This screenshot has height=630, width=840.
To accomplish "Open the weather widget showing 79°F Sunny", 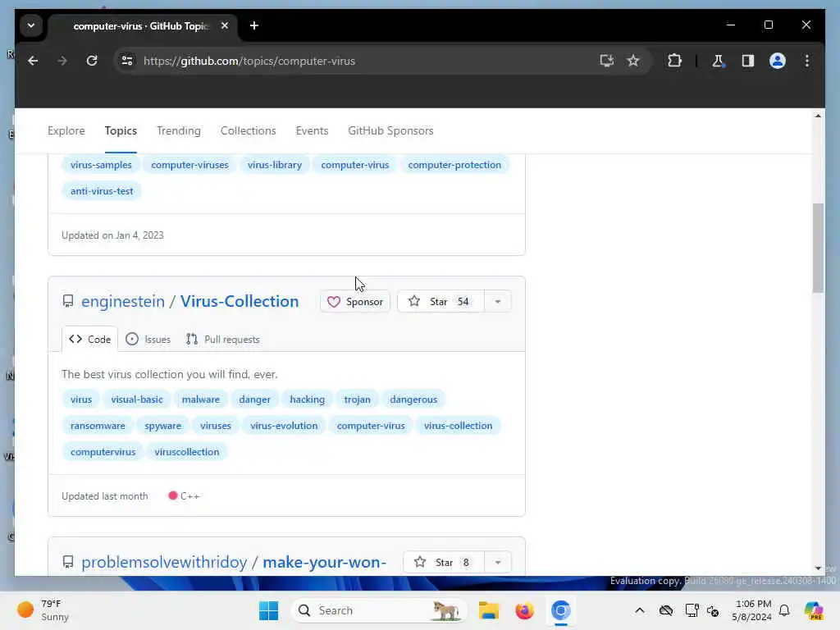I will [x=43, y=610].
